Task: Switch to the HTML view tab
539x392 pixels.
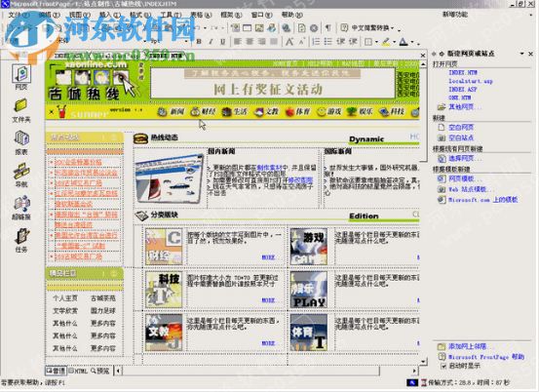Action: [78, 371]
